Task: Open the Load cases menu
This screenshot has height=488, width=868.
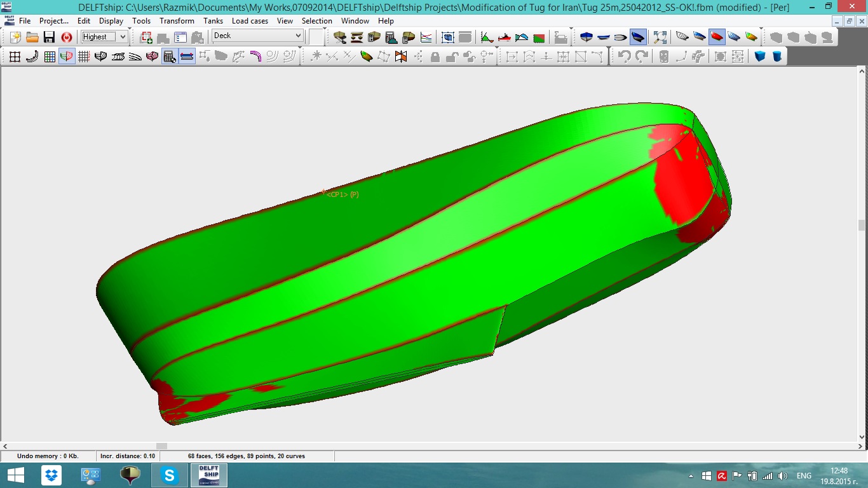Action: [x=250, y=21]
